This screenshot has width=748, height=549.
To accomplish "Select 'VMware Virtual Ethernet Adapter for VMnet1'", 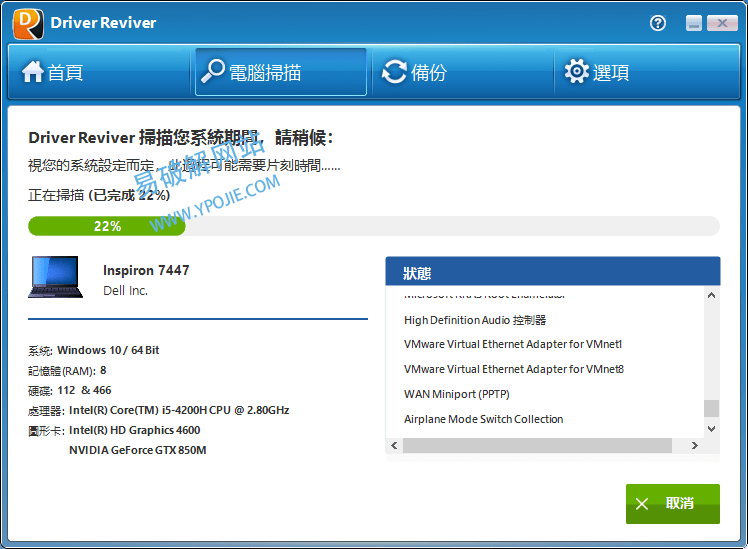I will pyautogui.click(x=513, y=344).
